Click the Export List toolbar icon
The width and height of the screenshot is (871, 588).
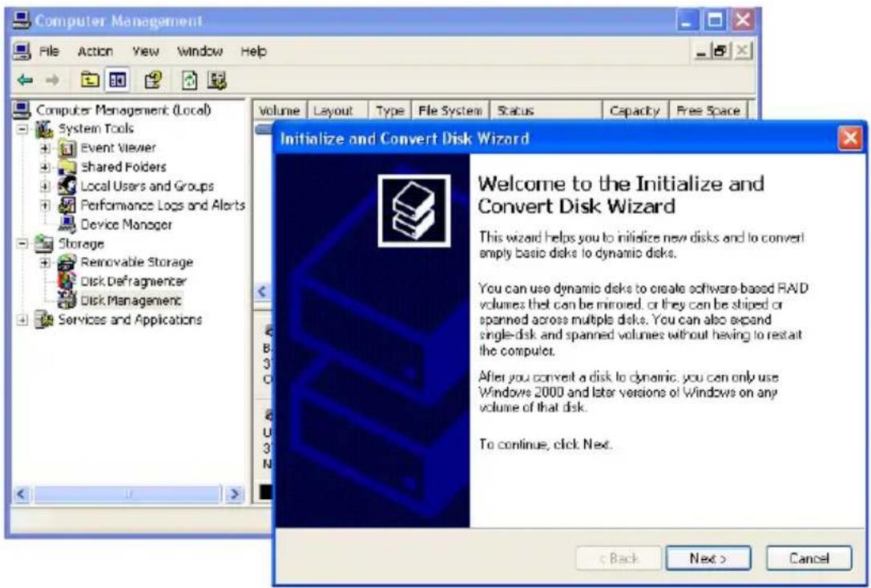pyautogui.click(x=216, y=81)
